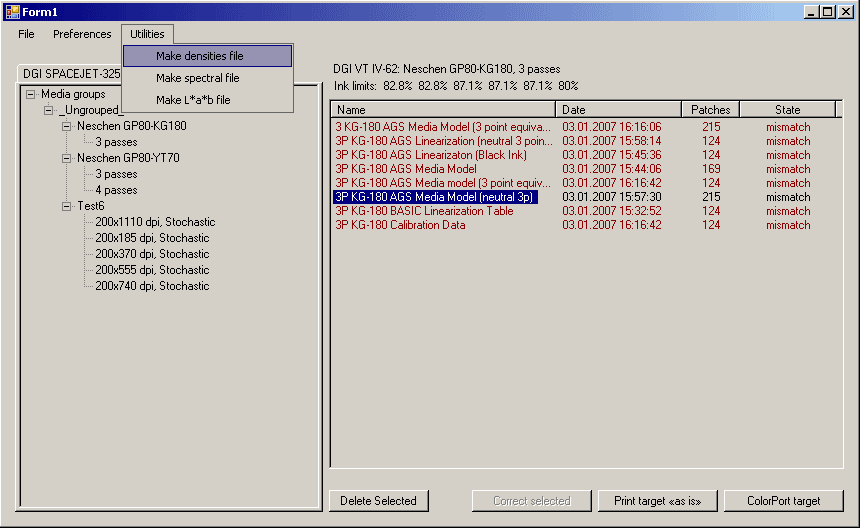
Task: Minimize the Form1 window
Action: click(x=812, y=12)
